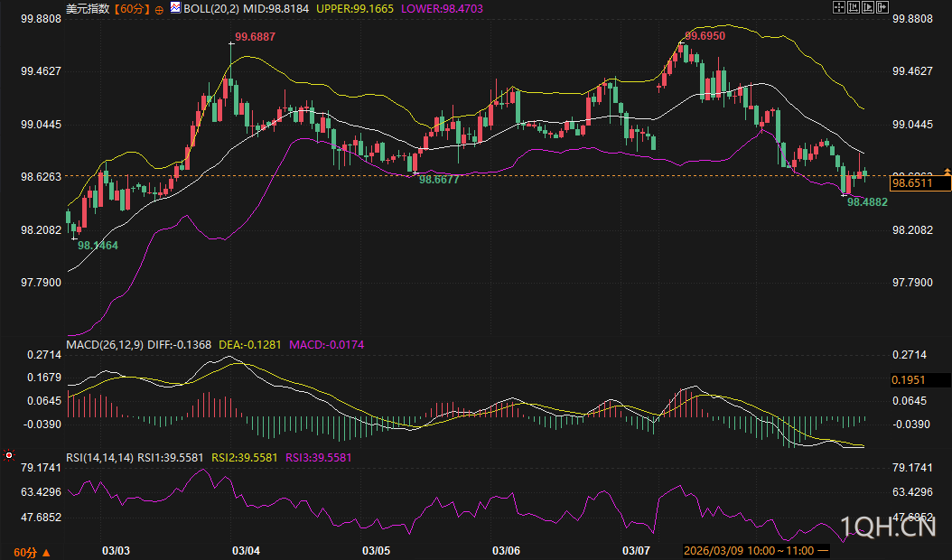Click the red sun icon beside RSI panel
The height and width of the screenshot is (560, 952).
coord(7,457)
